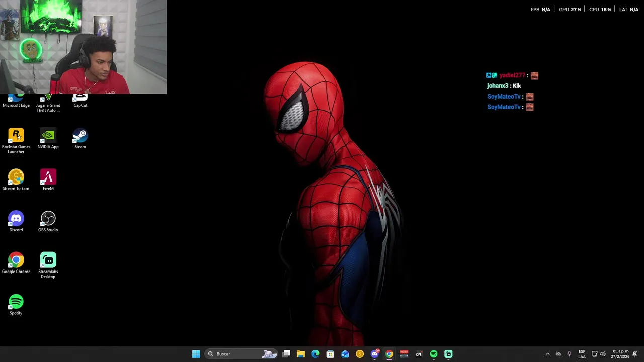The width and height of the screenshot is (644, 362).
Task: Open the volume speaker tray icon
Action: click(x=603, y=354)
